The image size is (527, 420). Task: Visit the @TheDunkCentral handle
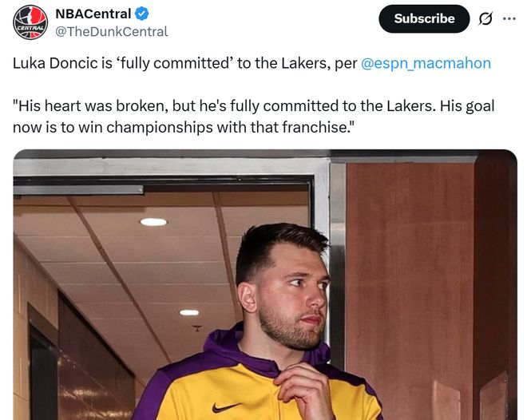[x=111, y=31]
